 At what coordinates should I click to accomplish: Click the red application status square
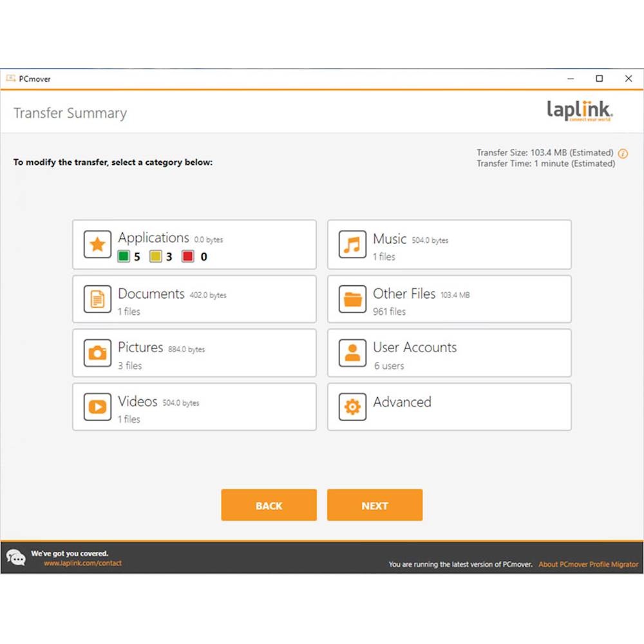188,256
